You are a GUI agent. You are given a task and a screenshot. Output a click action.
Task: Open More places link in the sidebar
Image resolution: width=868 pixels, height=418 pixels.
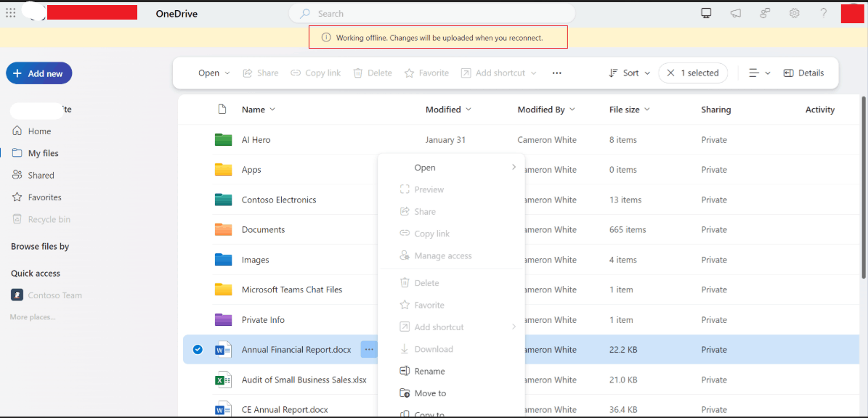click(x=34, y=316)
